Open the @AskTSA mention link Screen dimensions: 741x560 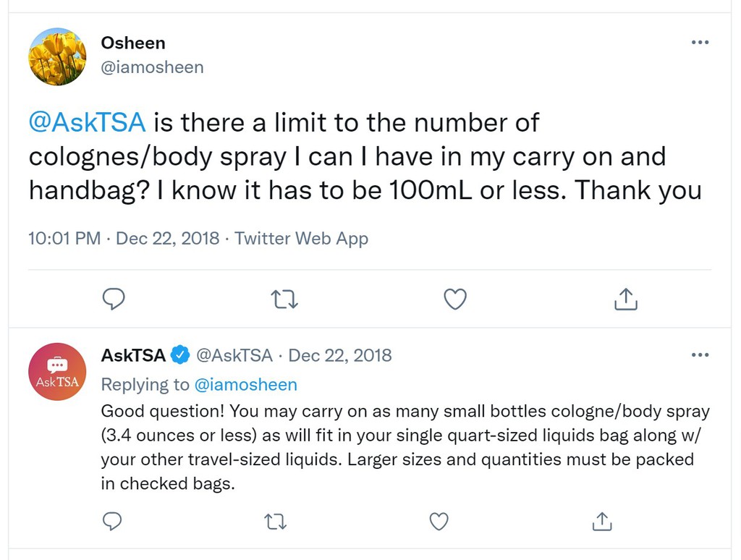[x=86, y=122]
